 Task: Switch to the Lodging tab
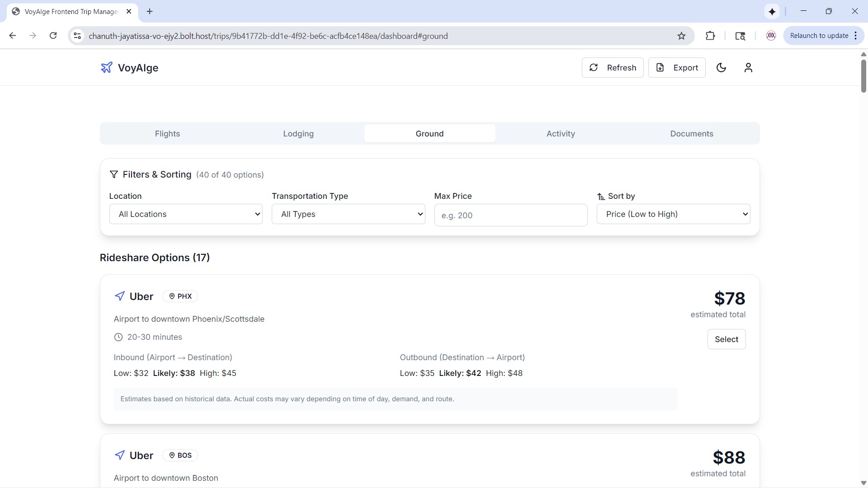point(298,134)
